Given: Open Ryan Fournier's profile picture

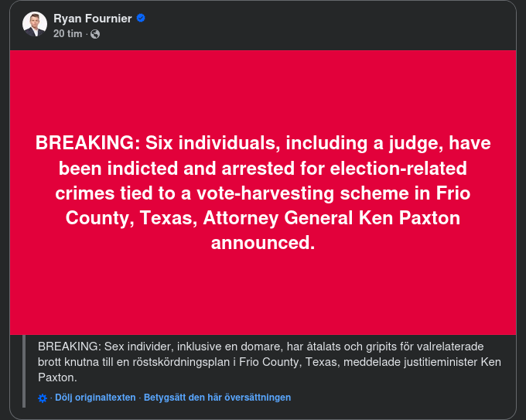Looking at the screenshot, I should point(35,25).
